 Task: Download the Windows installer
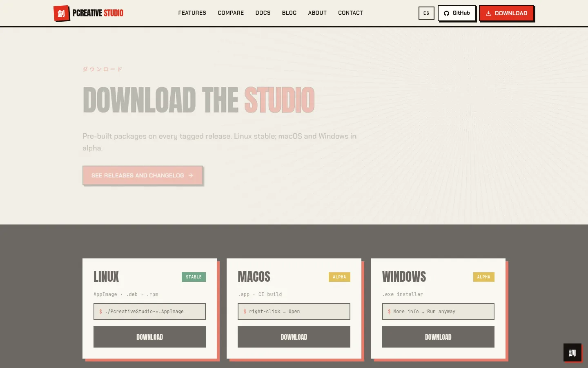tap(438, 337)
